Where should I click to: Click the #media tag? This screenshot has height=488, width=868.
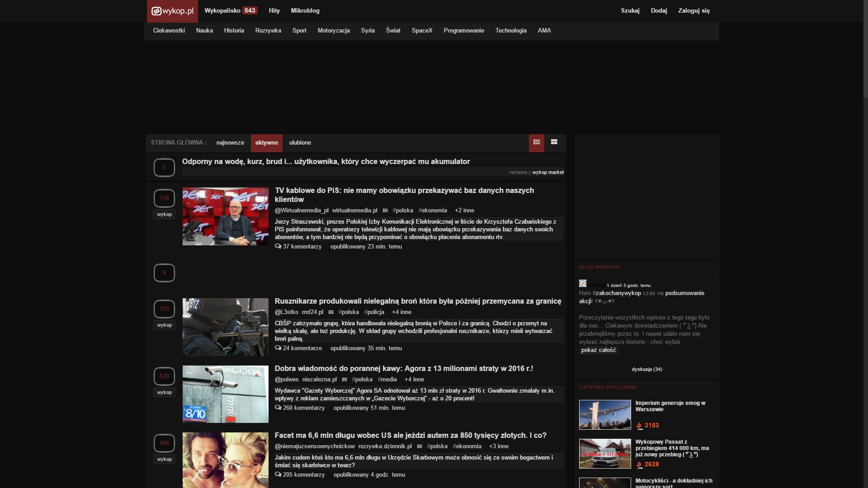pos(387,380)
